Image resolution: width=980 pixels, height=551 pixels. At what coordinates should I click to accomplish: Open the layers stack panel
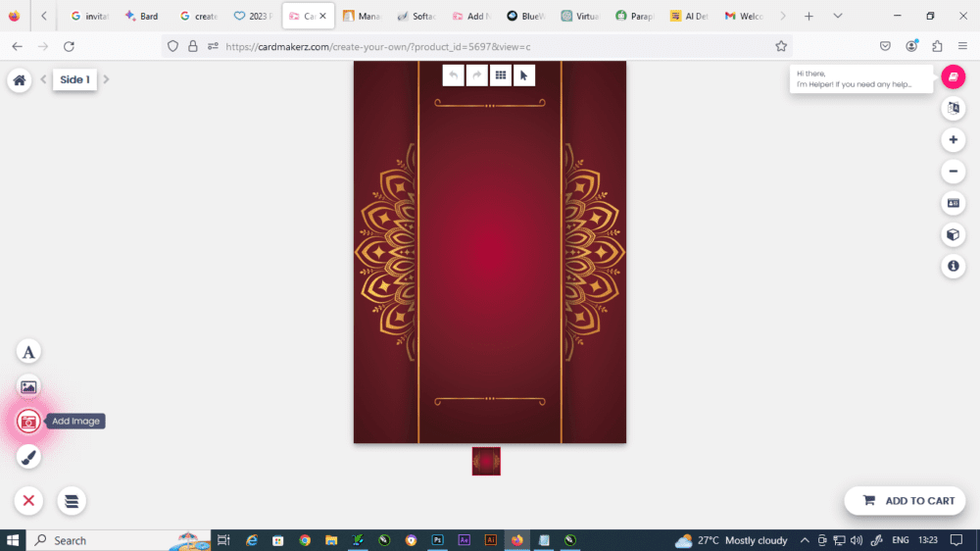(72, 501)
